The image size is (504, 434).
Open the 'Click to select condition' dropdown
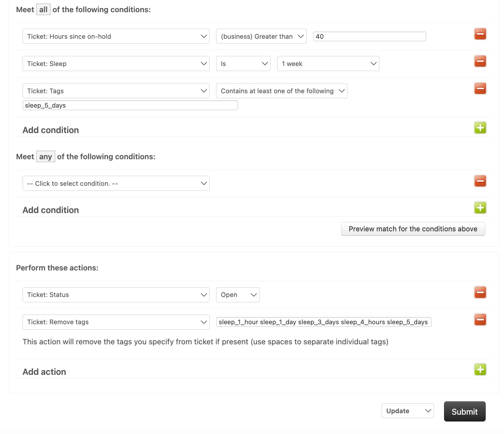(116, 183)
